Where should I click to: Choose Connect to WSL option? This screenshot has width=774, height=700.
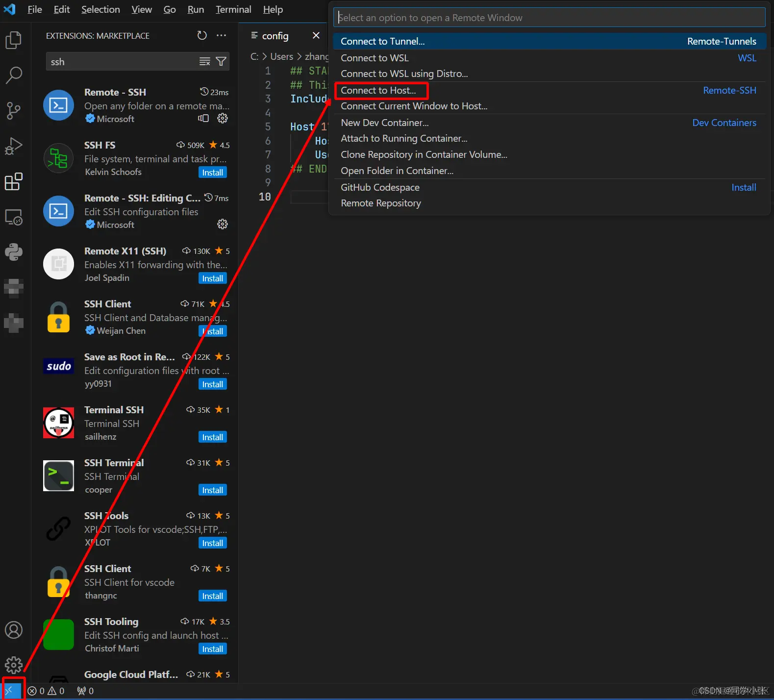pos(549,58)
